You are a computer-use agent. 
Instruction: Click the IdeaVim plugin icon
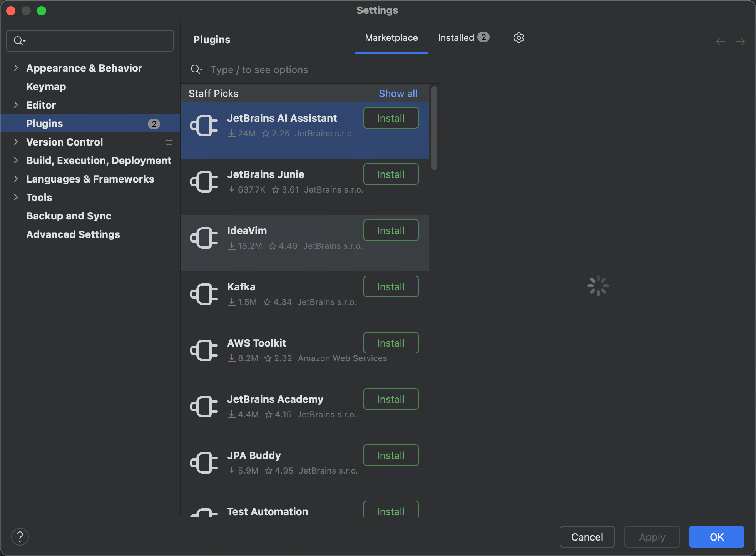click(204, 238)
